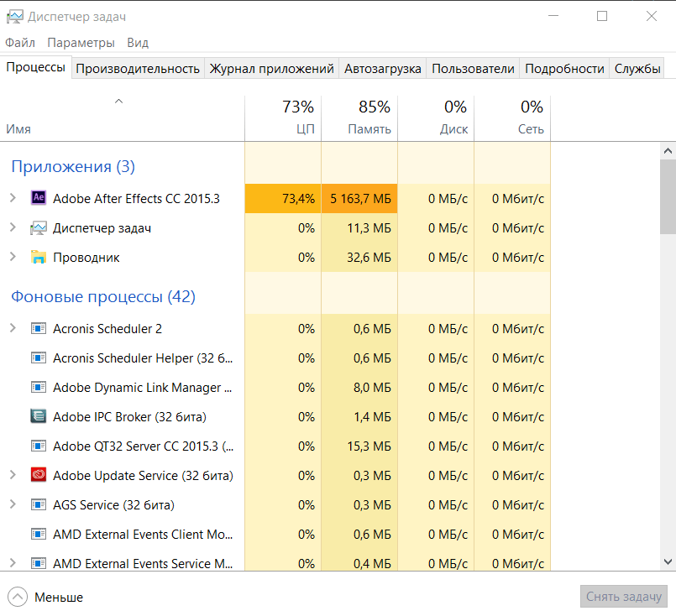Click the 32,6 МБ memory cell
The width and height of the screenshot is (676, 616).
[x=359, y=257]
